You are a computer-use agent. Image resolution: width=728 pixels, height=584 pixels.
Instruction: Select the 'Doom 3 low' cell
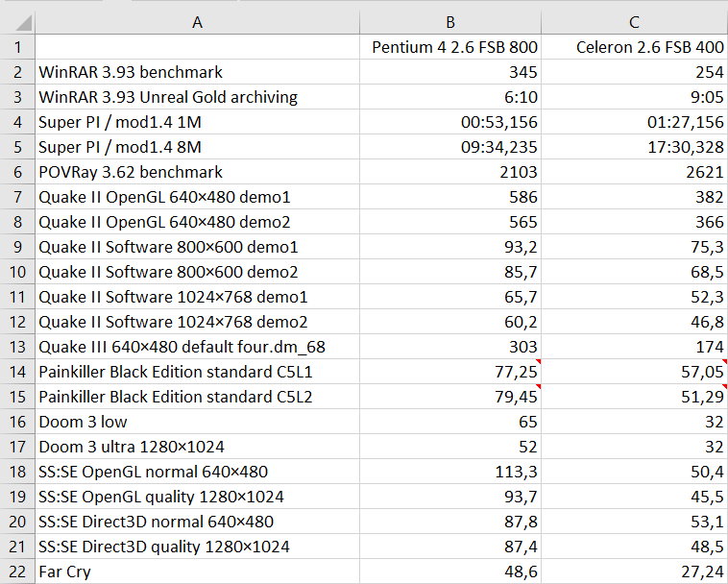click(x=197, y=422)
